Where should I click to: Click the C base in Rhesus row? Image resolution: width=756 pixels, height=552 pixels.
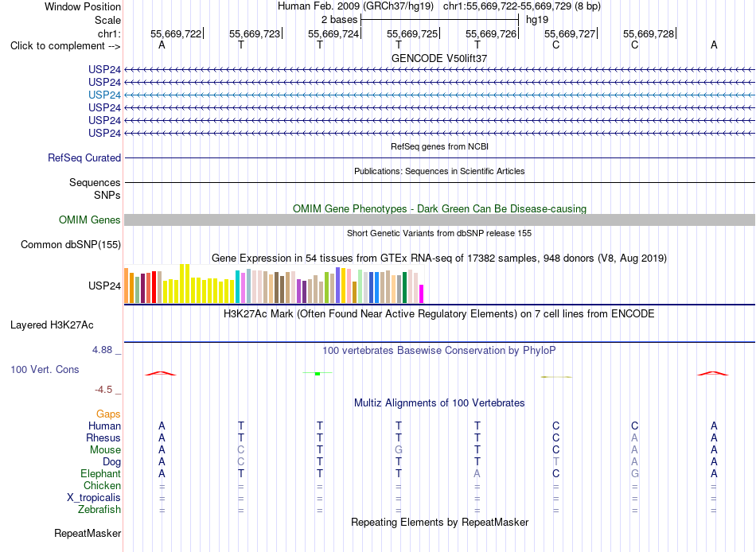point(556,437)
